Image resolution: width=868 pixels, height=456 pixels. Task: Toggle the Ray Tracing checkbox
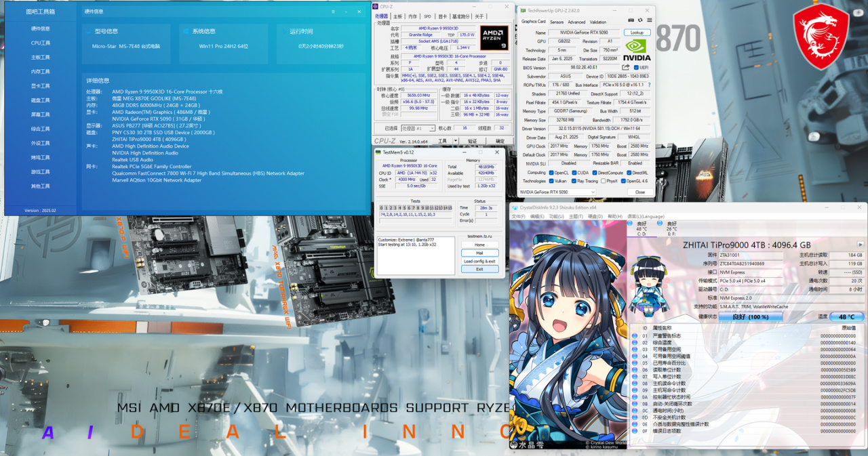tap(573, 181)
